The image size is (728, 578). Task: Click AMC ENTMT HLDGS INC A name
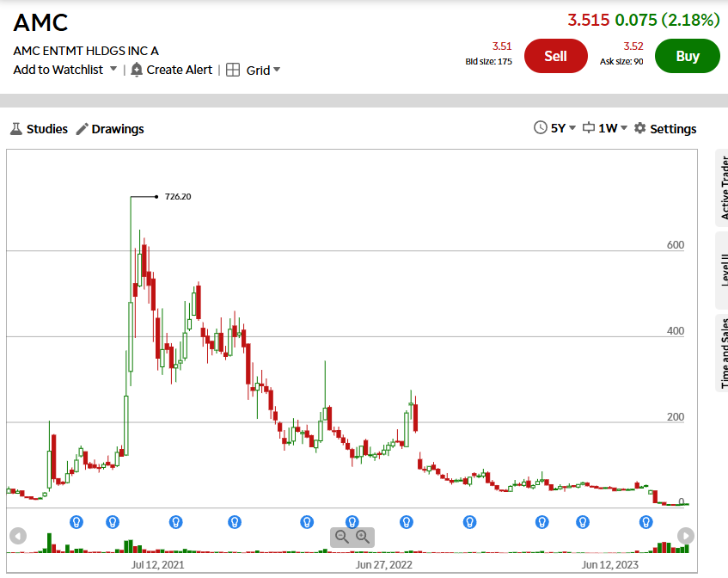tap(86, 51)
